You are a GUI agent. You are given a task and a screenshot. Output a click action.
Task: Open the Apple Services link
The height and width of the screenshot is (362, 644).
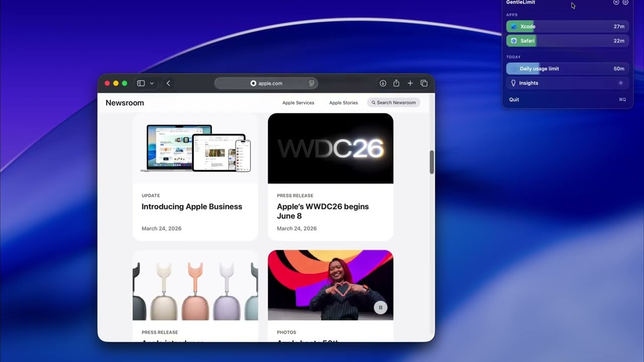[298, 103]
